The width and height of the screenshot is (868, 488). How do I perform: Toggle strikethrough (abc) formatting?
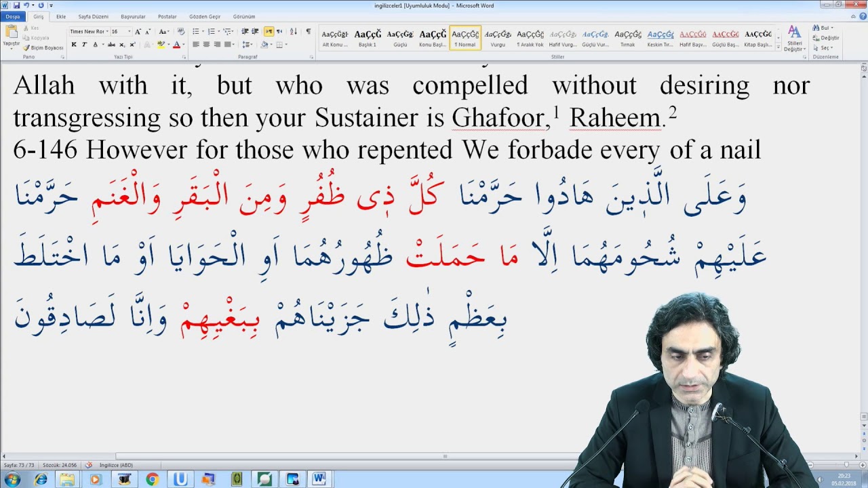[x=111, y=45]
